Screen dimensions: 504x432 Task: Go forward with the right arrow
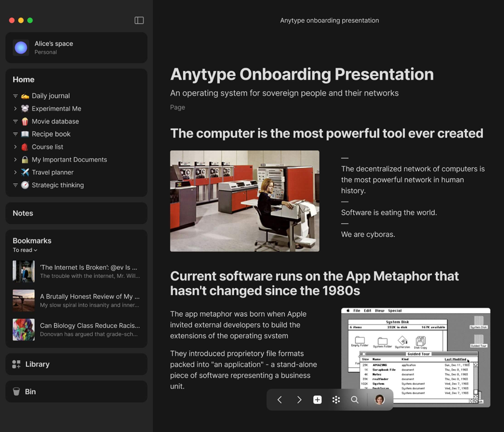click(299, 400)
